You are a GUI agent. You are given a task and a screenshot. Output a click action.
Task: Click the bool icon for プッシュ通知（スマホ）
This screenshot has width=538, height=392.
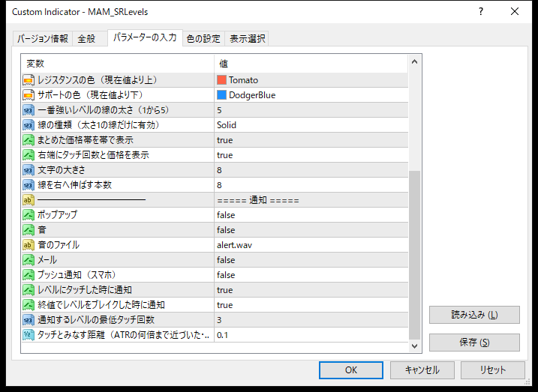(29, 275)
